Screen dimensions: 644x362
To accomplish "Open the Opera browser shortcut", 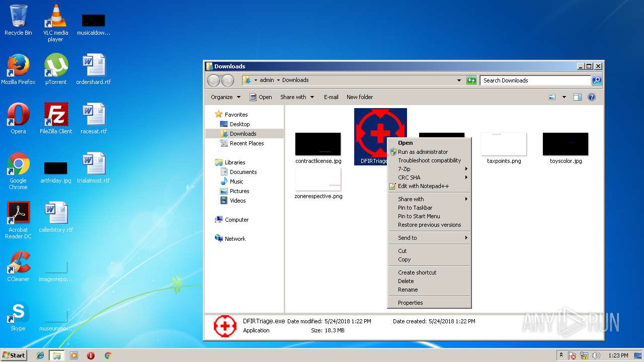I will [18, 119].
